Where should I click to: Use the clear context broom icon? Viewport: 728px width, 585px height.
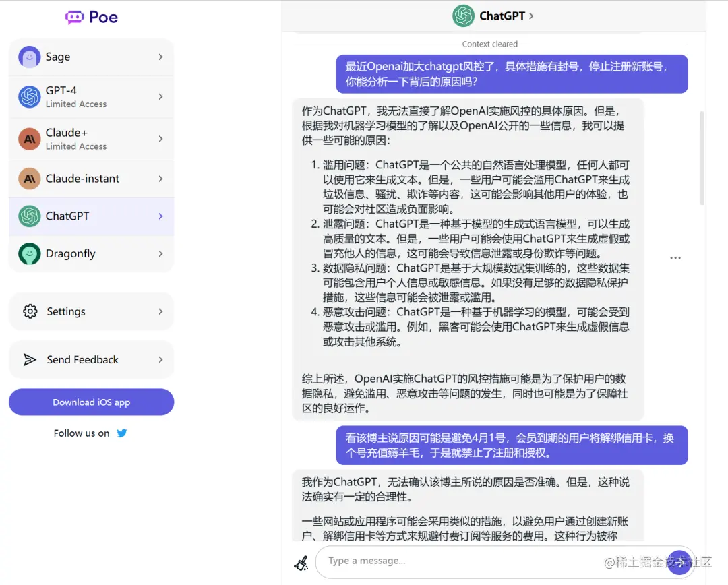[301, 561]
